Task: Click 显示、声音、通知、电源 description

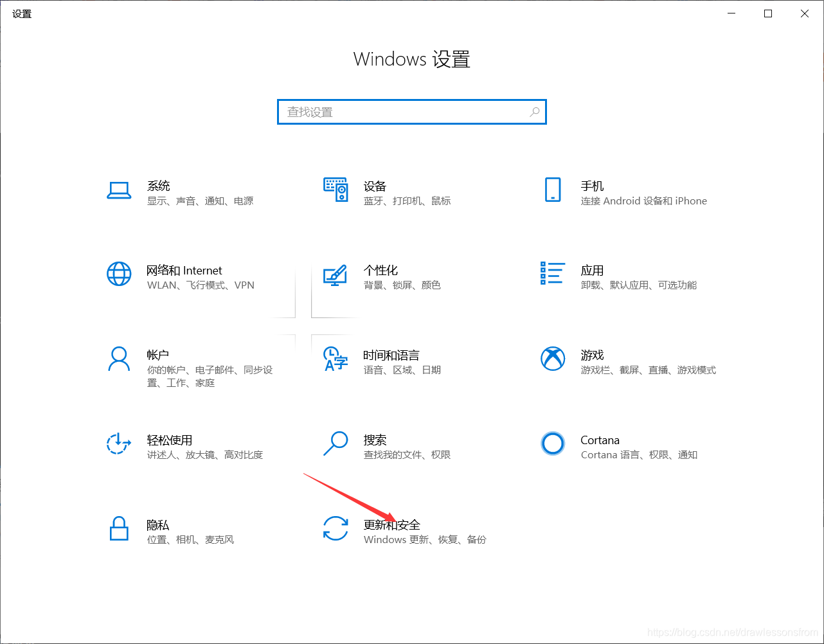Action: [200, 201]
